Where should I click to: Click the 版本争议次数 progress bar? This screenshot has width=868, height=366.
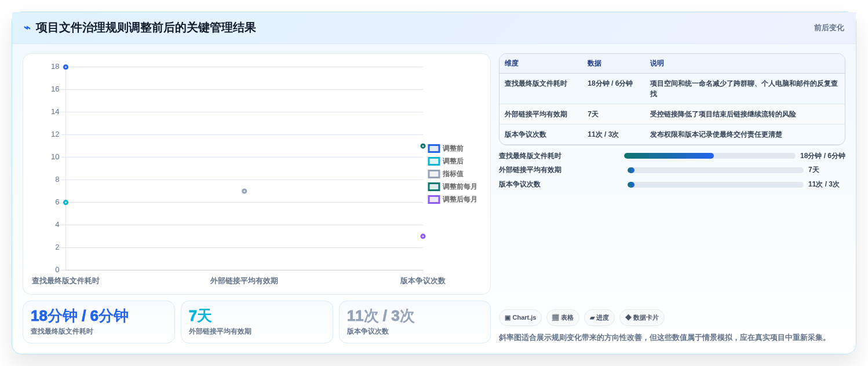tap(716, 185)
